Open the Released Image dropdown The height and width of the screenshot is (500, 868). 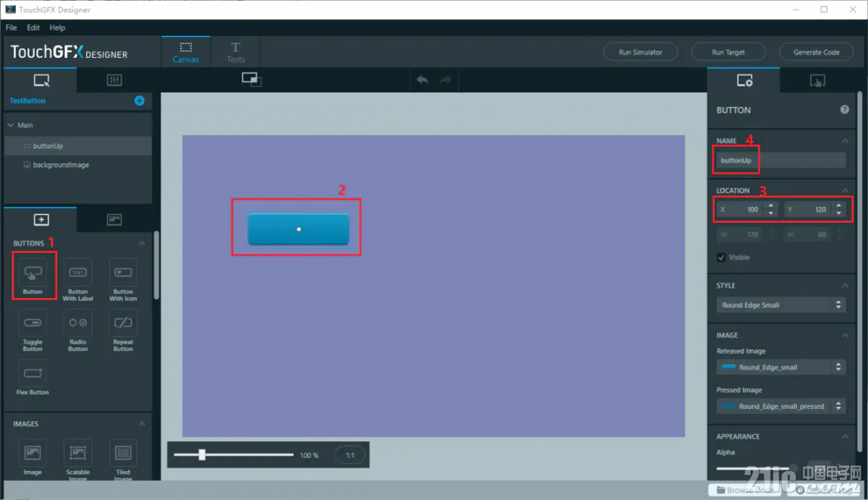[780, 367]
